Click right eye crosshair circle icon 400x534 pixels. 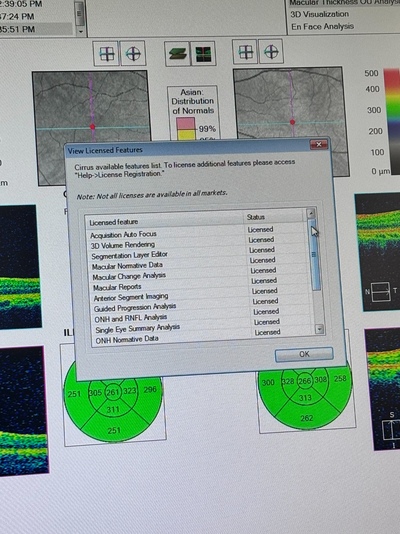click(271, 52)
